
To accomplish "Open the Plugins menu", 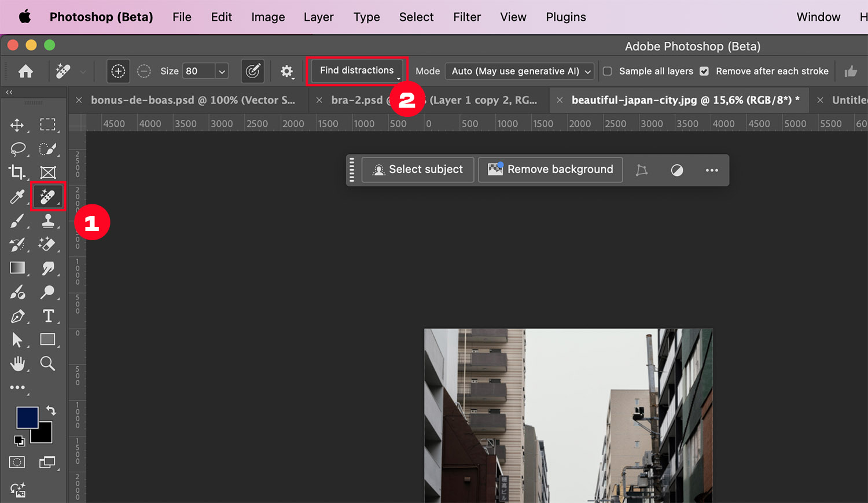I will 566,17.
